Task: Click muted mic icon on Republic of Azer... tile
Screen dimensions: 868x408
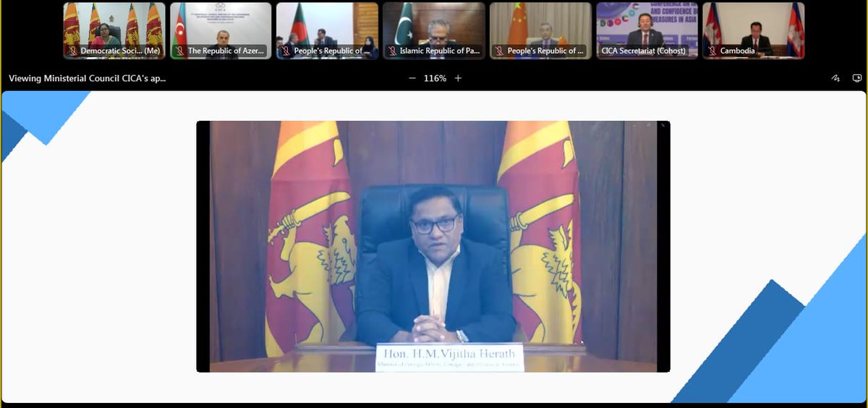Action: [179, 51]
